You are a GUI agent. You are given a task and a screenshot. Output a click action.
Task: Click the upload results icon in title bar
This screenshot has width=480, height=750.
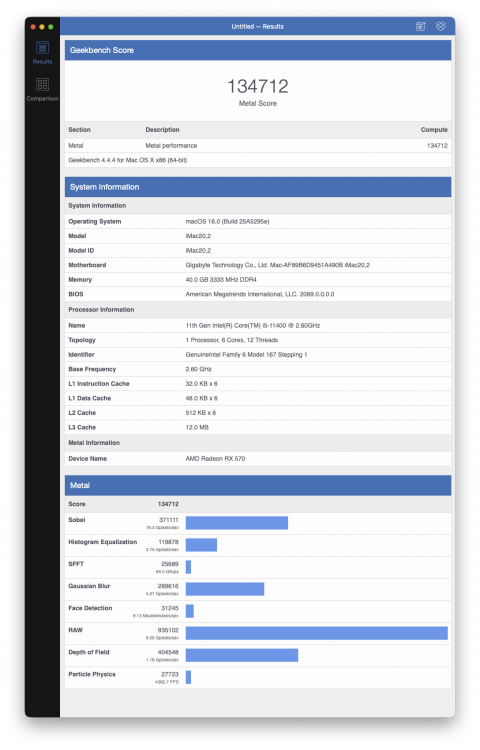(x=420, y=26)
